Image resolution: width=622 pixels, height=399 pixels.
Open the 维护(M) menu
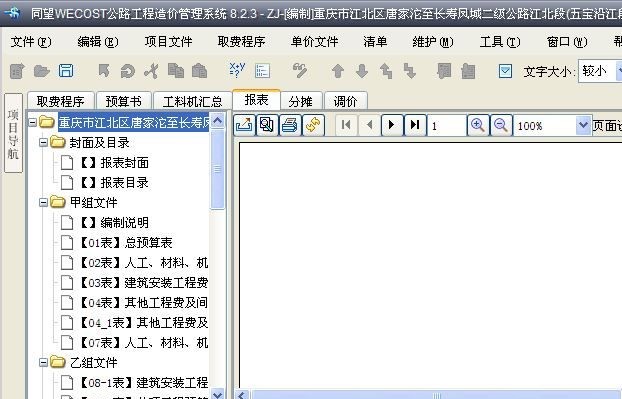tap(433, 42)
